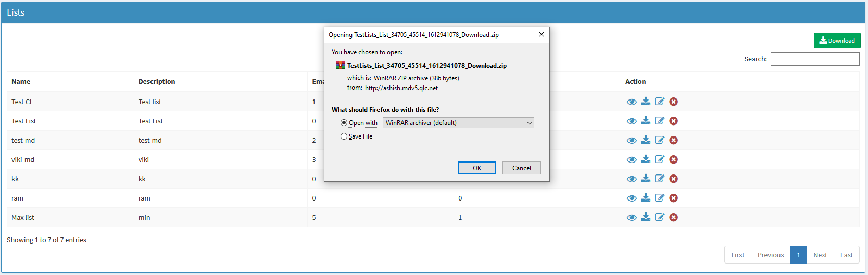Image resolution: width=868 pixels, height=275 pixels.
Task: Delete the viki-md list
Action: pos(673,159)
